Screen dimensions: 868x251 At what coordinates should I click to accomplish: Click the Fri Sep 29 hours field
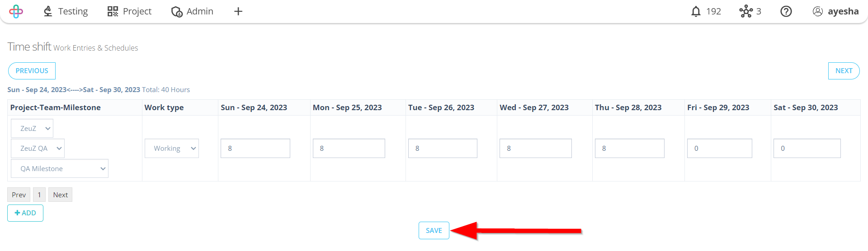click(x=720, y=148)
